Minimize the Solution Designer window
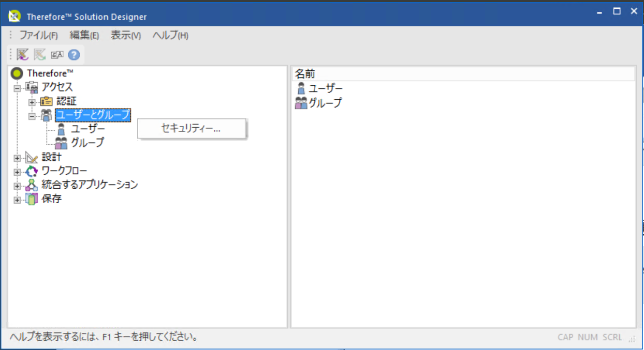Screen dimensions: 644x350 click(x=599, y=12)
